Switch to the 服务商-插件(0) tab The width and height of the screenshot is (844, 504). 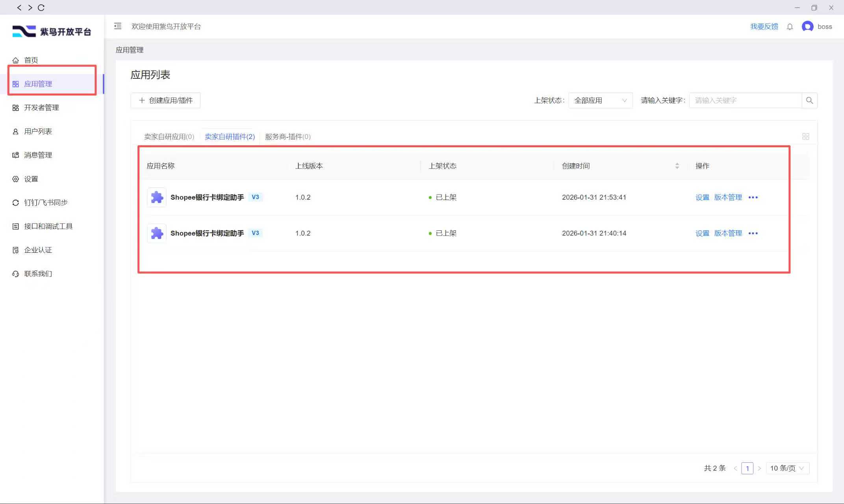click(288, 137)
